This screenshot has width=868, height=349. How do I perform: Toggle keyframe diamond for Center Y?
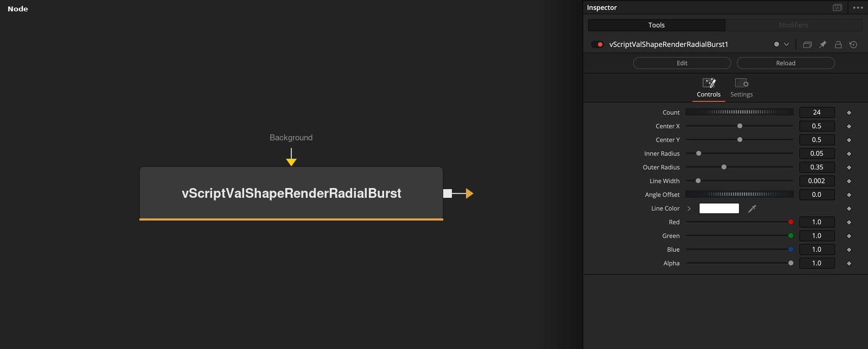coord(849,140)
